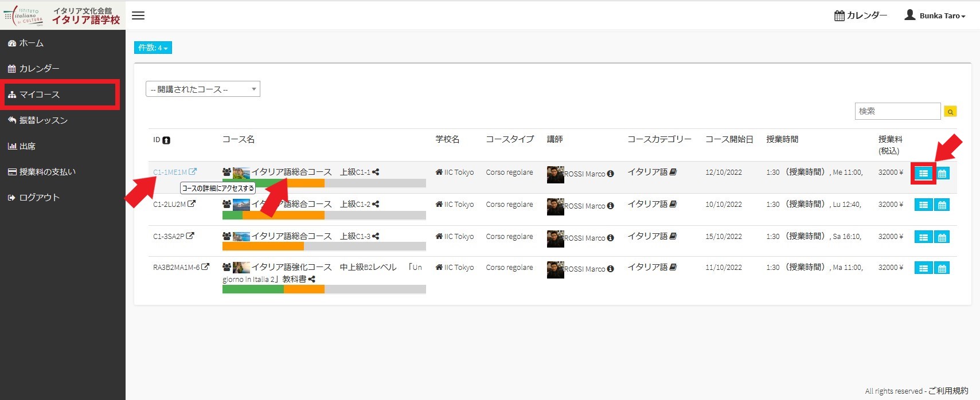
Task: Click the C1-1ME1M course ID link
Action: 170,172
